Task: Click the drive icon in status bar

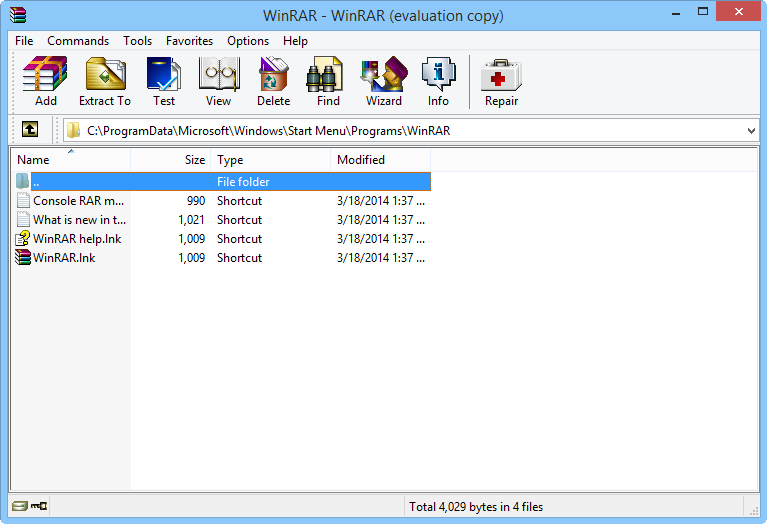Action: pos(20,507)
